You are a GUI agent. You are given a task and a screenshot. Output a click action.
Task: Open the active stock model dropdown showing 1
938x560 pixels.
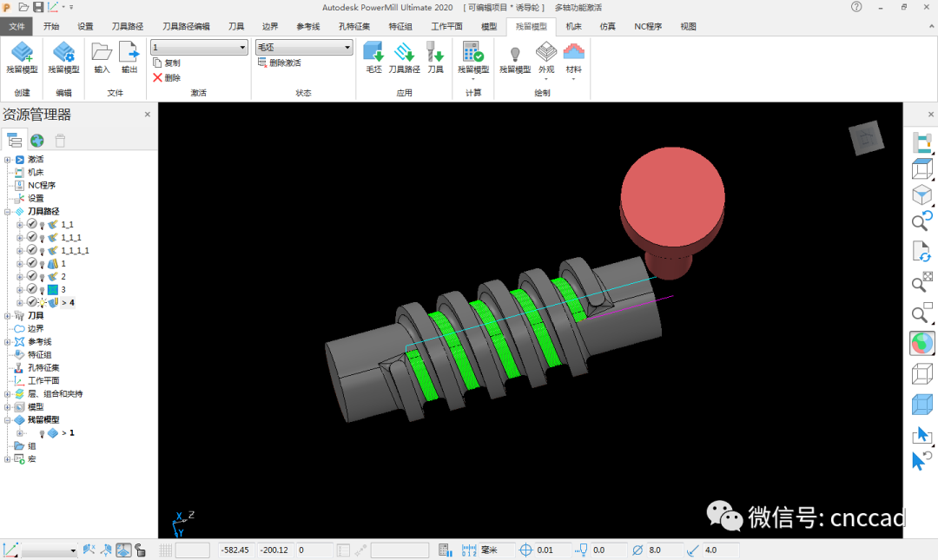tap(199, 47)
